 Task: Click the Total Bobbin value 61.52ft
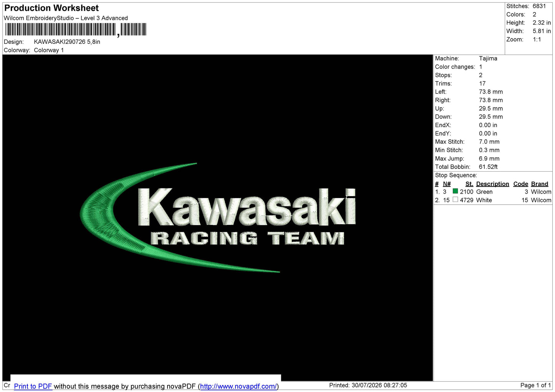click(x=488, y=167)
